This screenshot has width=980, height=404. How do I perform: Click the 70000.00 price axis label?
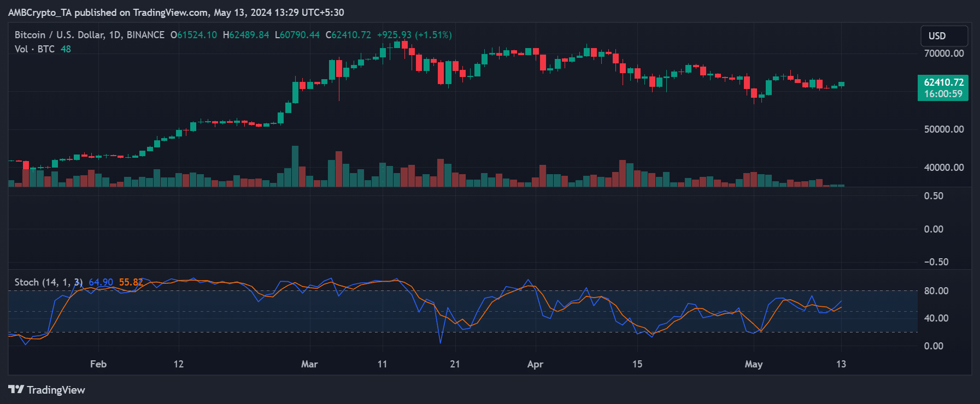click(944, 54)
